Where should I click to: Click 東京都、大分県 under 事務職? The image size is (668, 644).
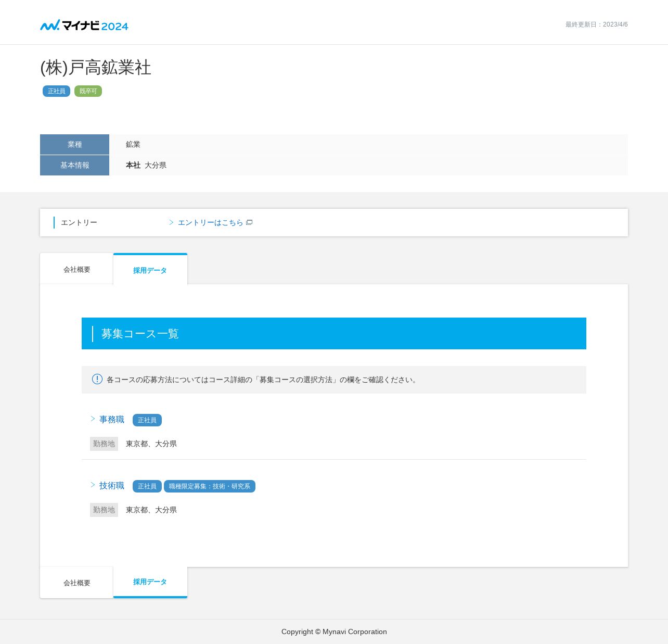[x=151, y=444]
